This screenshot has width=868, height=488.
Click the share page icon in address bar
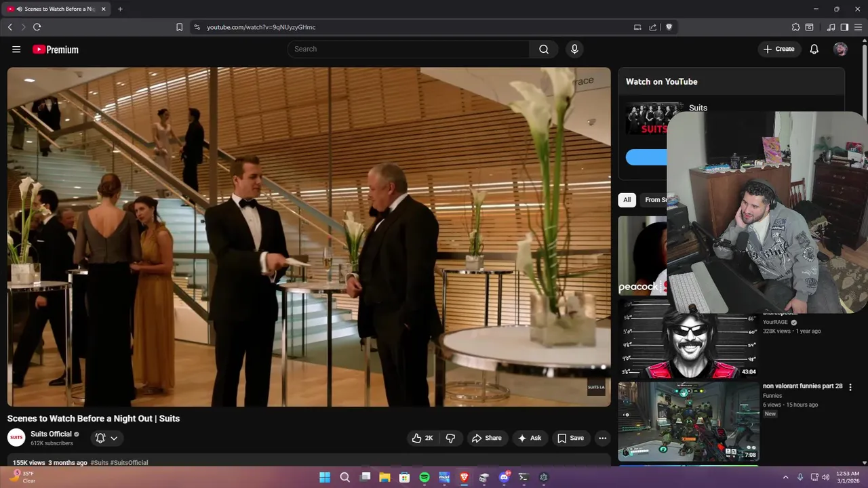(652, 27)
